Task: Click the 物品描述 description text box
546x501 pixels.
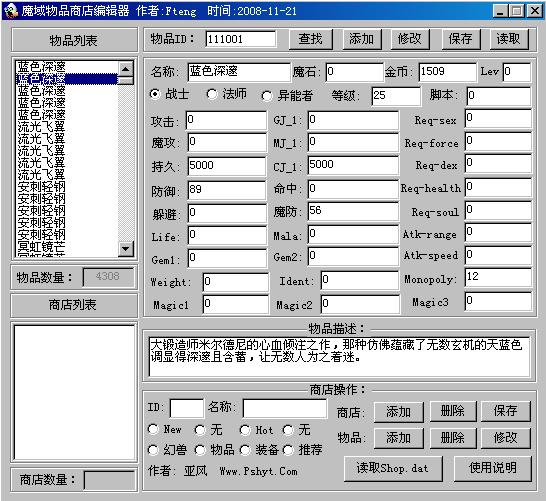Action: 339,357
